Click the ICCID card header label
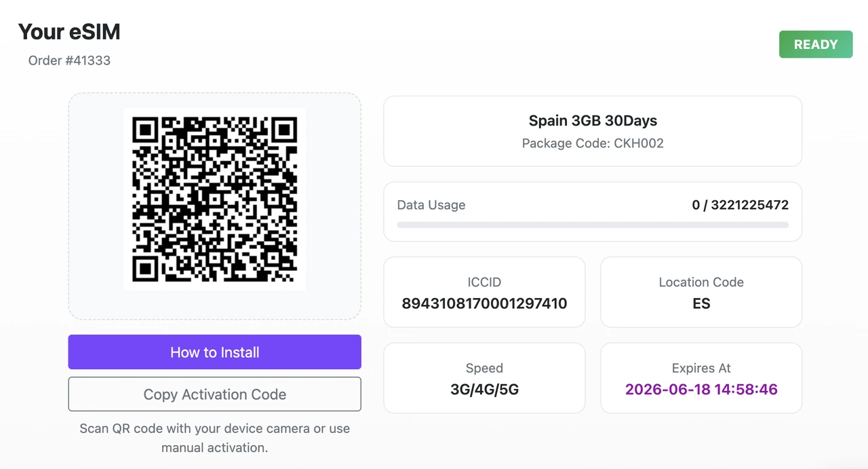The height and width of the screenshot is (469, 868). 484,282
